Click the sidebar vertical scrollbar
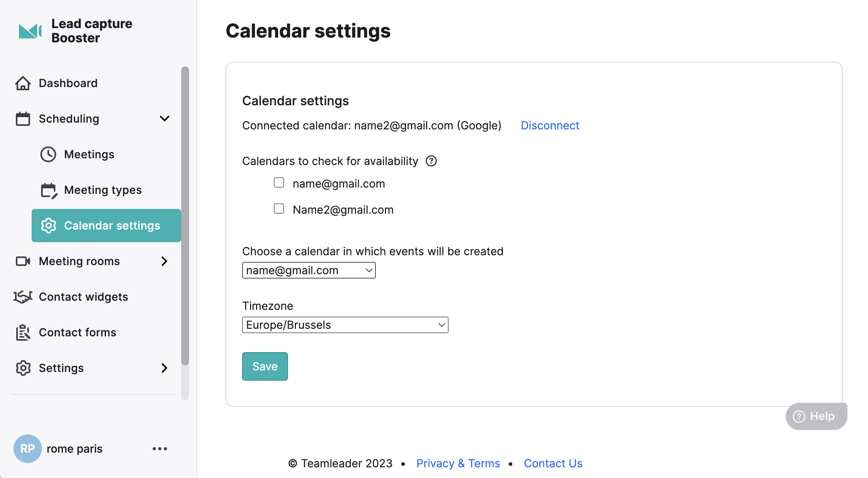Image resolution: width=868 pixels, height=478 pixels. click(x=185, y=216)
